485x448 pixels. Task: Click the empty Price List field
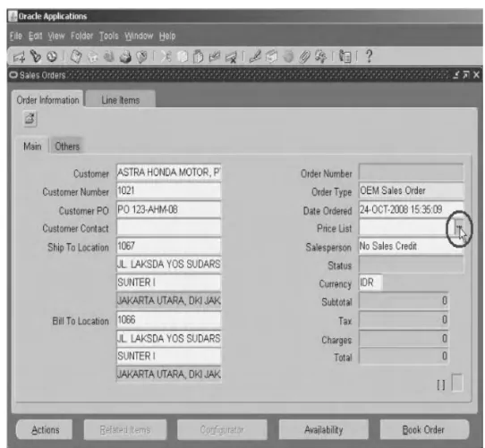(x=406, y=228)
